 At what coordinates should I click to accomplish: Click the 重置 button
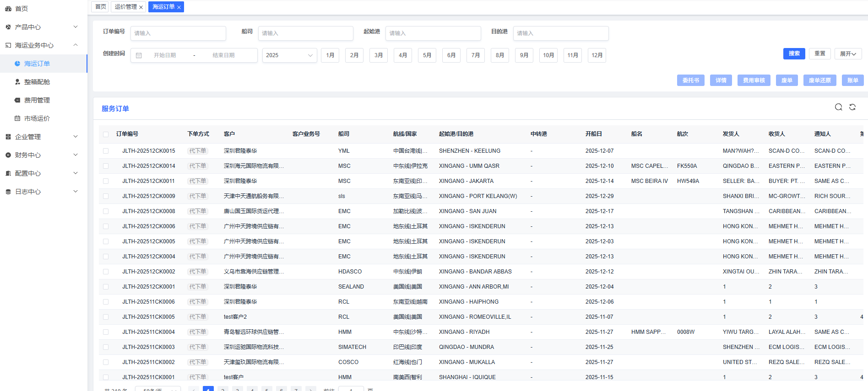pos(819,54)
